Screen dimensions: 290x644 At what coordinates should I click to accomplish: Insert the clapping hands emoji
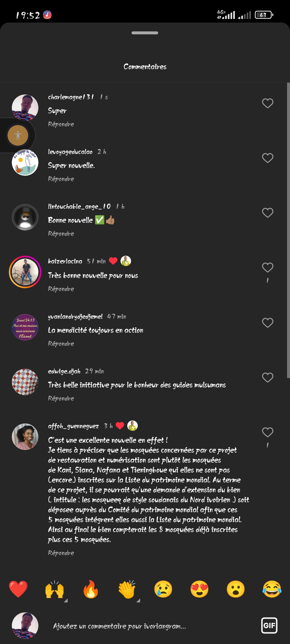click(x=127, y=589)
